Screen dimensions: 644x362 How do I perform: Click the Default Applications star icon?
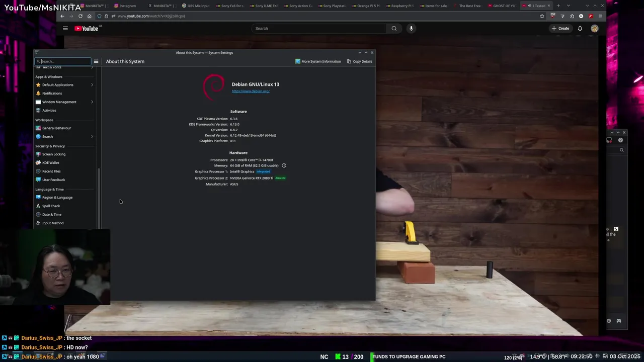[38, 85]
